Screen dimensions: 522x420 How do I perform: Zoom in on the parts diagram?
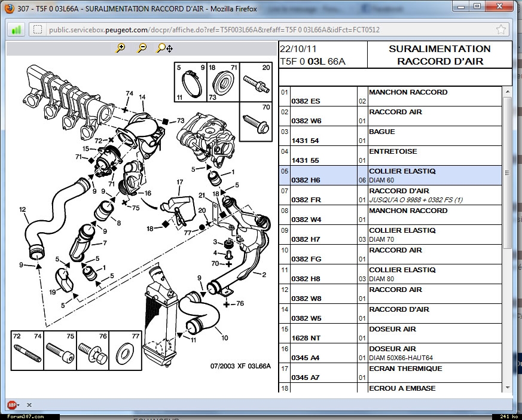tap(120, 48)
